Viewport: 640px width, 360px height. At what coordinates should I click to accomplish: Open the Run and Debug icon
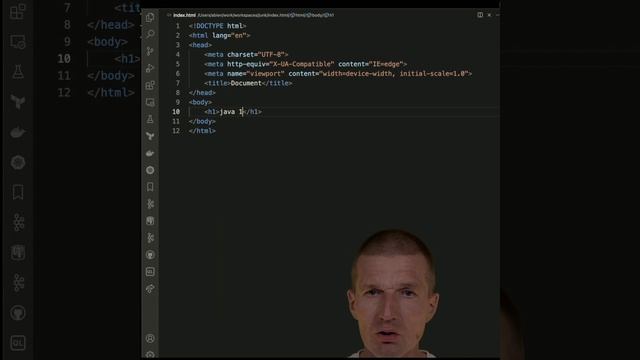coord(150,68)
